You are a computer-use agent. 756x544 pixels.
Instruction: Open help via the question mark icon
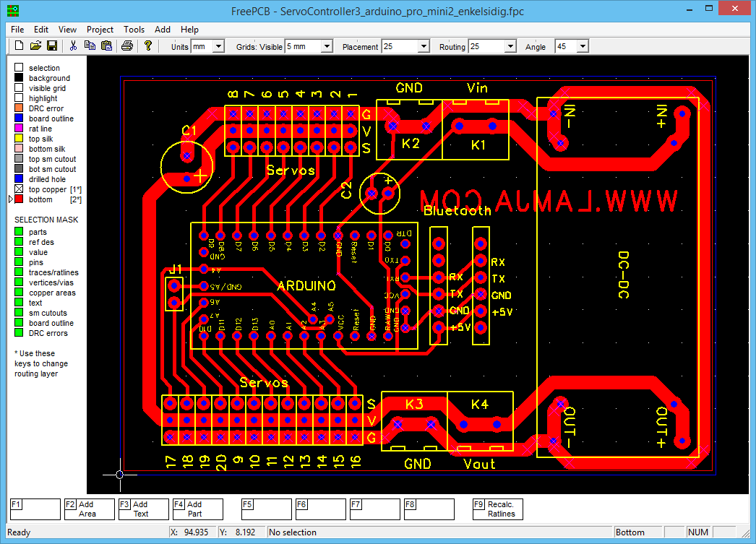[148, 46]
